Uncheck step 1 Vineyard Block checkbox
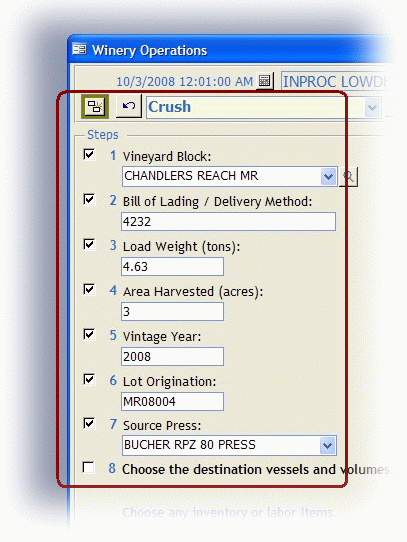This screenshot has height=542, width=407. [x=89, y=154]
